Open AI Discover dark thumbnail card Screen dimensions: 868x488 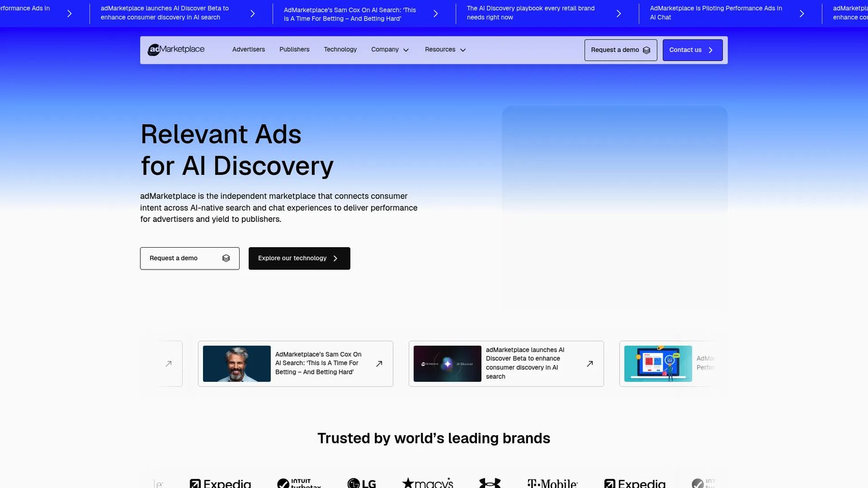pyautogui.click(x=447, y=364)
